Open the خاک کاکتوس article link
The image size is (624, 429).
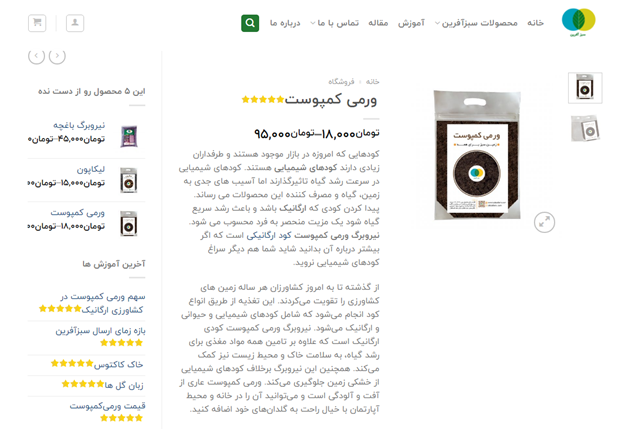tap(119, 364)
